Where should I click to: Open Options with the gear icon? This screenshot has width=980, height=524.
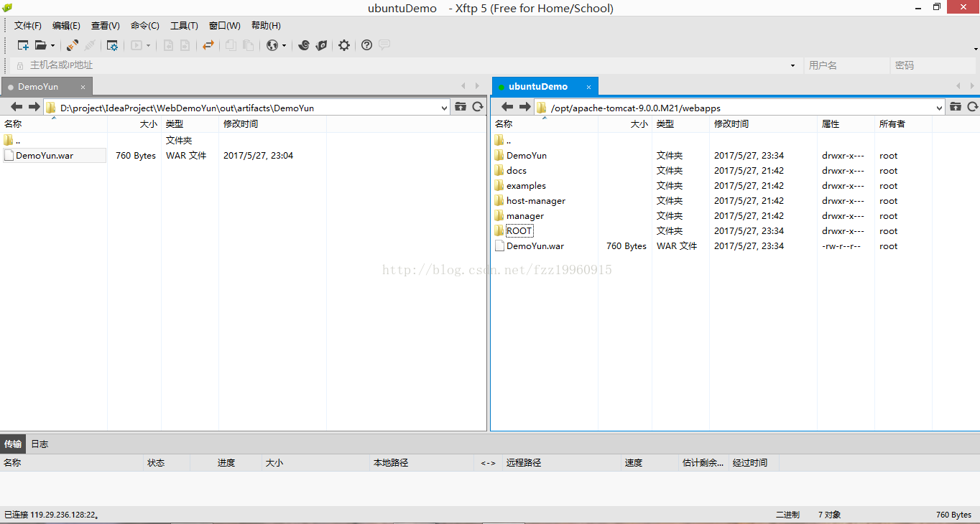(x=344, y=45)
